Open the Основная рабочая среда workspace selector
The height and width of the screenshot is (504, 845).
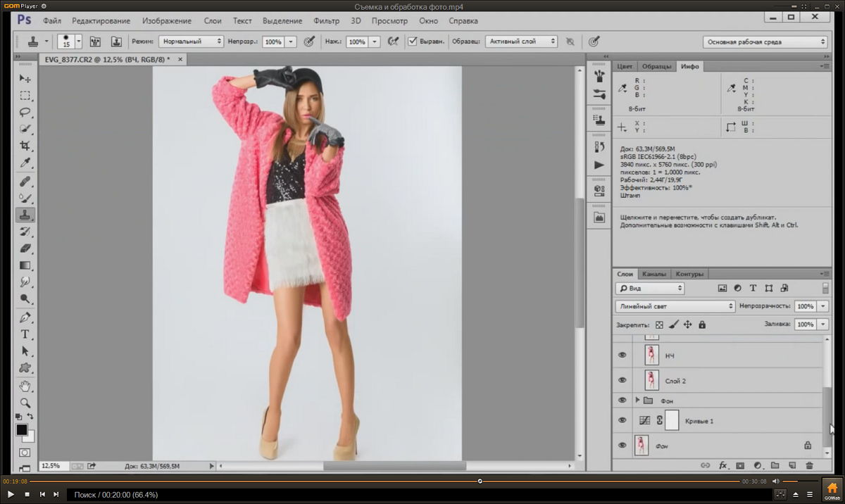[765, 42]
